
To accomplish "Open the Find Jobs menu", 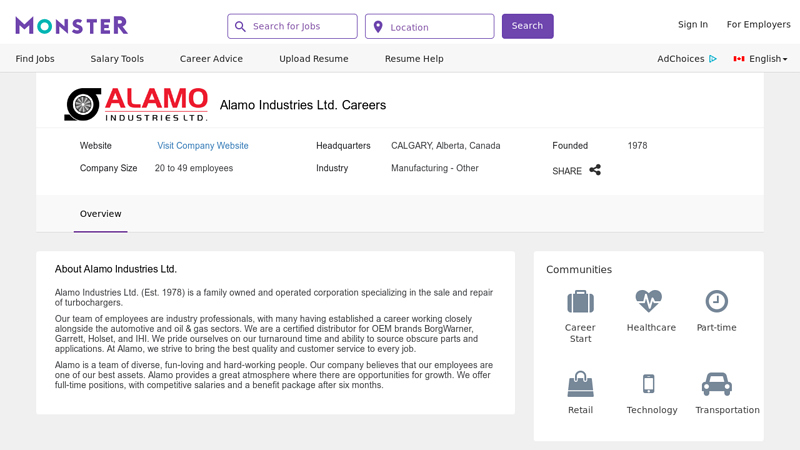I will pyautogui.click(x=35, y=59).
